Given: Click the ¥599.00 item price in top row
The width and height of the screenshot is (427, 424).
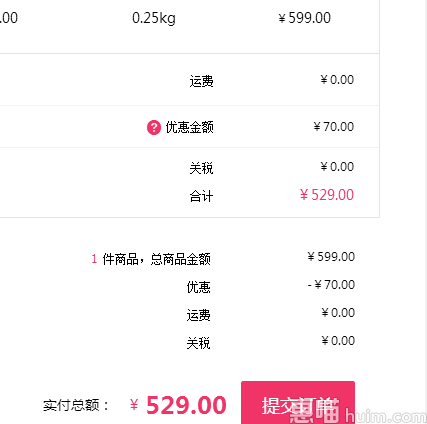Looking at the screenshot, I should click(305, 18).
